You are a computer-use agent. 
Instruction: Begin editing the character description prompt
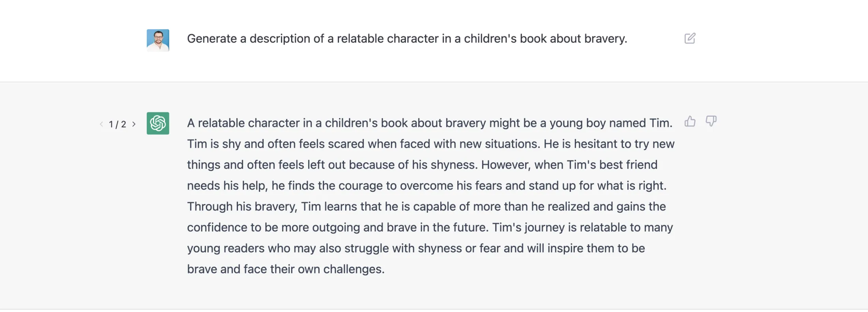690,38
